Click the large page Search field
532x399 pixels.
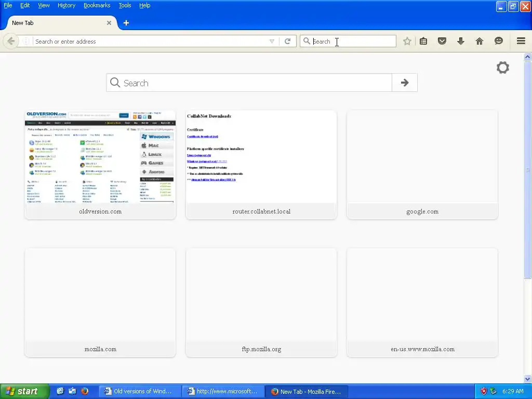click(x=249, y=83)
